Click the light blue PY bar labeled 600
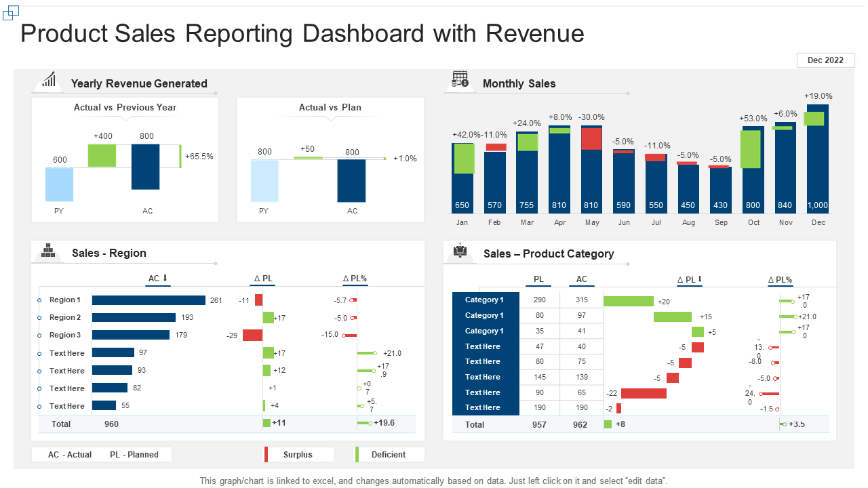The image size is (868, 488). coord(60,184)
